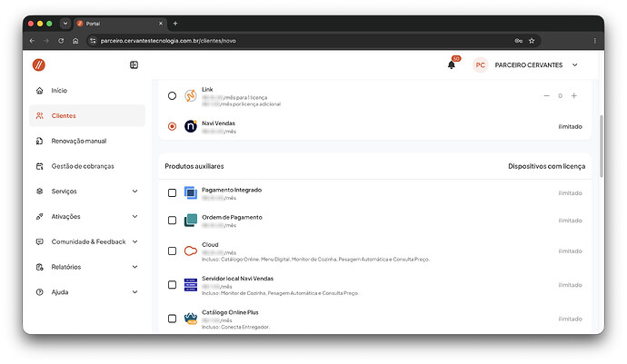Expand the Serviços menu chevron
Screen dimensions: 627x364
135,192
